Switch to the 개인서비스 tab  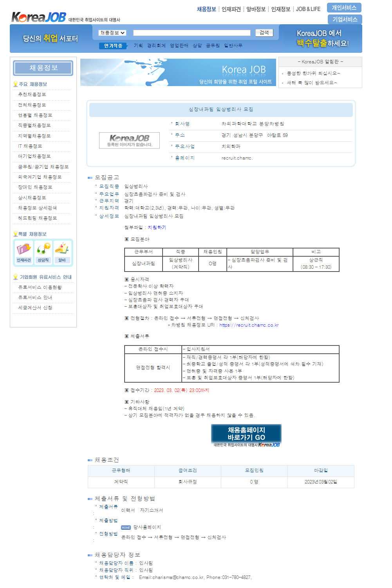coord(344,8)
